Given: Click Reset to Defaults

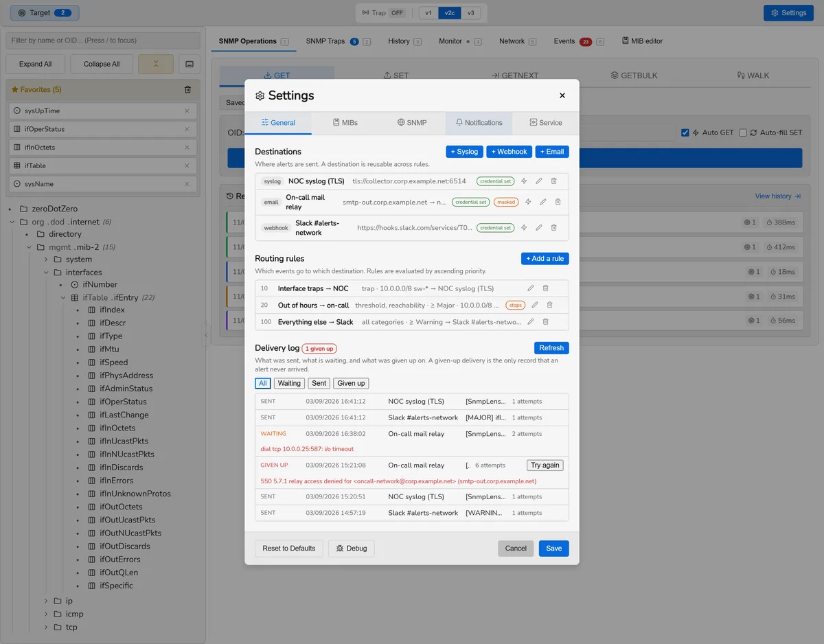Looking at the screenshot, I should [x=289, y=549].
